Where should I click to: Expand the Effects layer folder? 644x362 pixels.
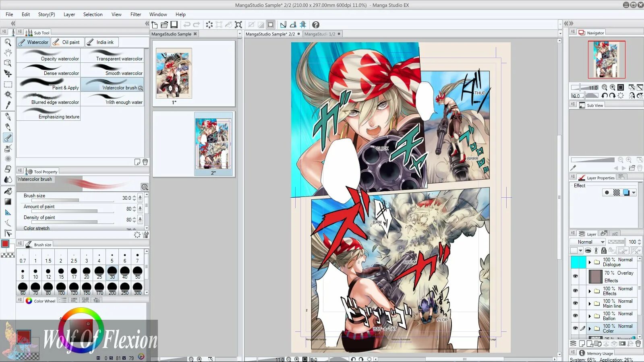pyautogui.click(x=590, y=291)
